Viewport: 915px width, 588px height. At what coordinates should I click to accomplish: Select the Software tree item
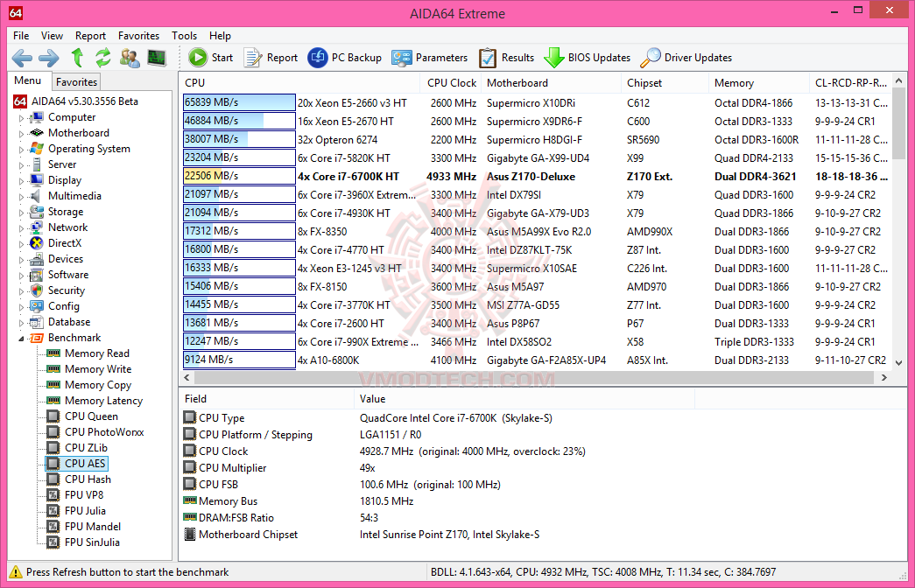68,275
